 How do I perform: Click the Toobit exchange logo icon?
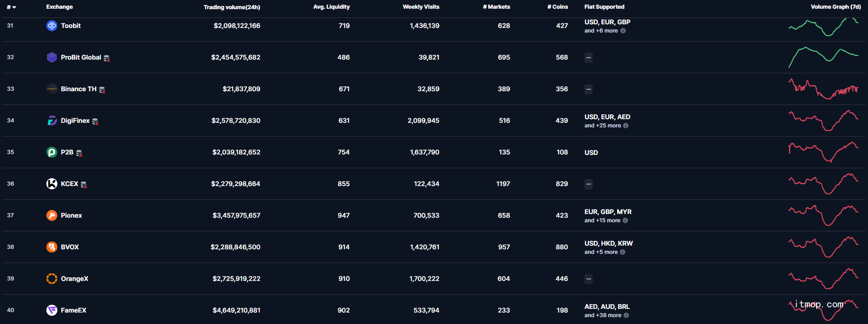pyautogui.click(x=52, y=26)
